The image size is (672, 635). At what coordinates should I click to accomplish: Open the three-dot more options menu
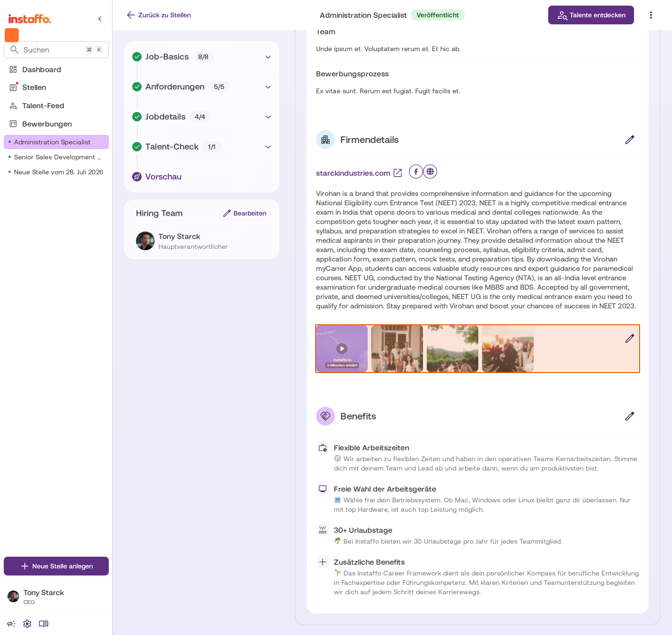click(x=651, y=15)
